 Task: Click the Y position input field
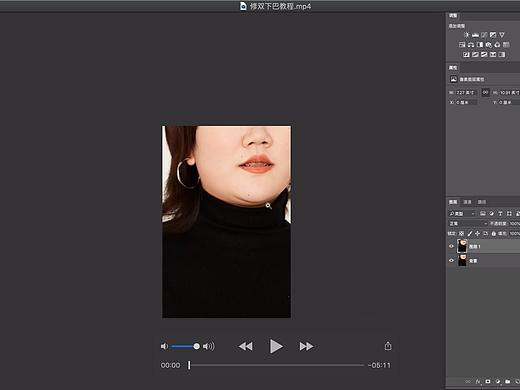(509, 102)
